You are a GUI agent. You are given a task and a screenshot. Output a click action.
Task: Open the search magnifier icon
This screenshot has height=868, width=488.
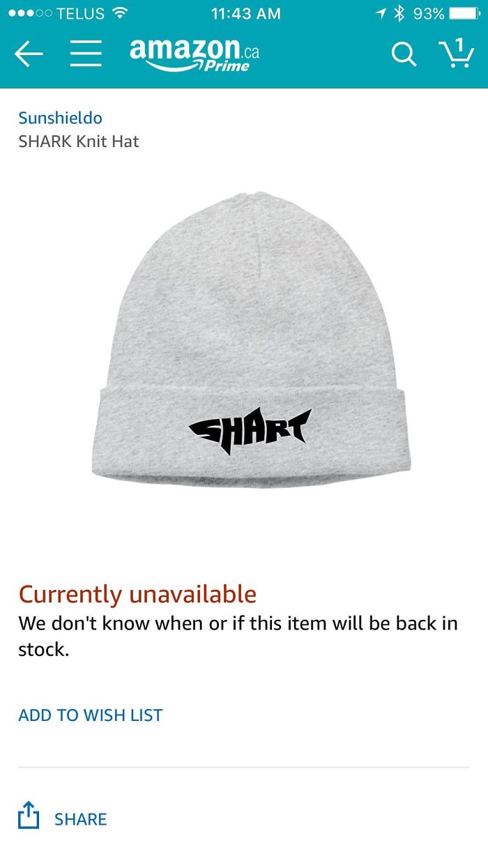(x=404, y=54)
